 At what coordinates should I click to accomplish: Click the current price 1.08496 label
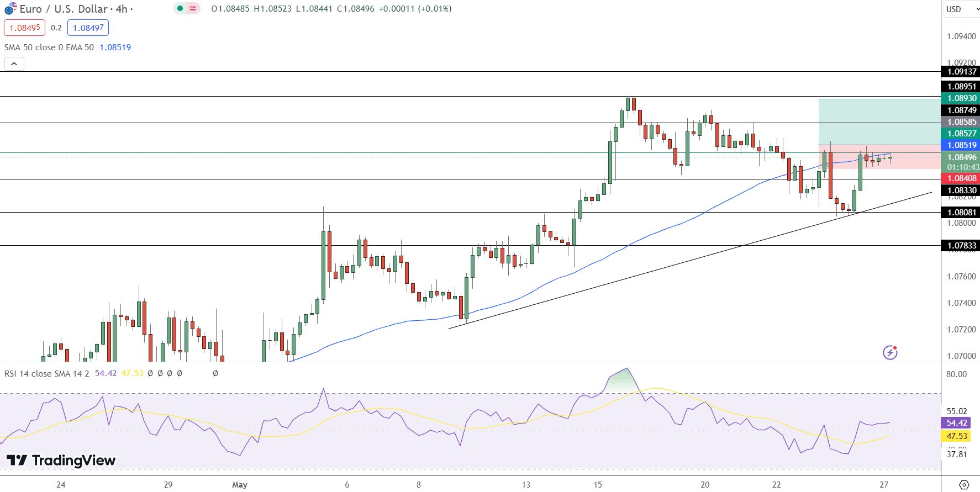coord(961,157)
